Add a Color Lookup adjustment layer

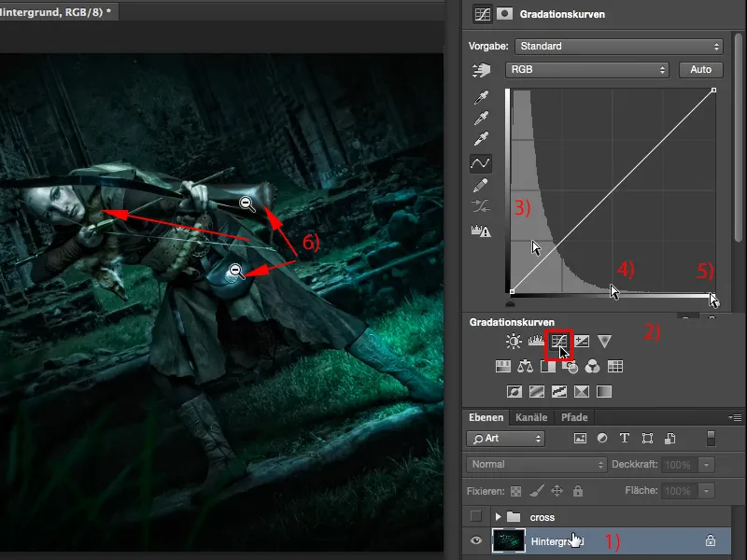615,366
